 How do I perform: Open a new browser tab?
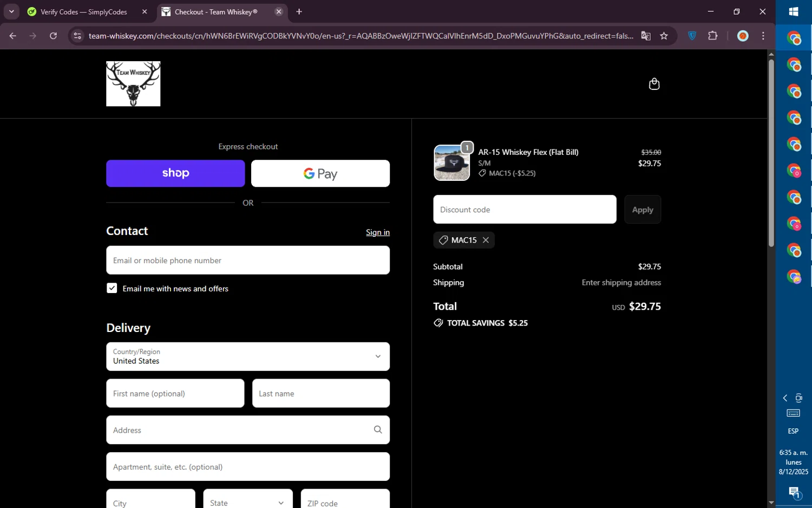click(x=299, y=11)
